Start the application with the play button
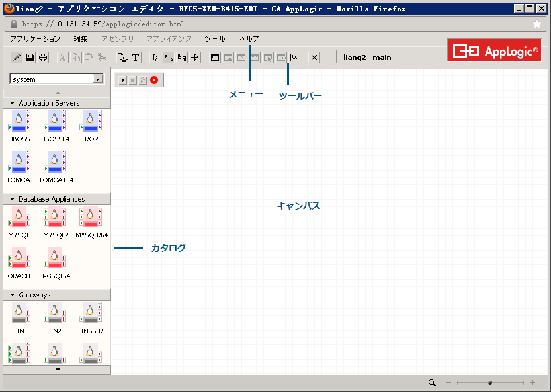Screen dimensions: 551x392 pos(122,81)
